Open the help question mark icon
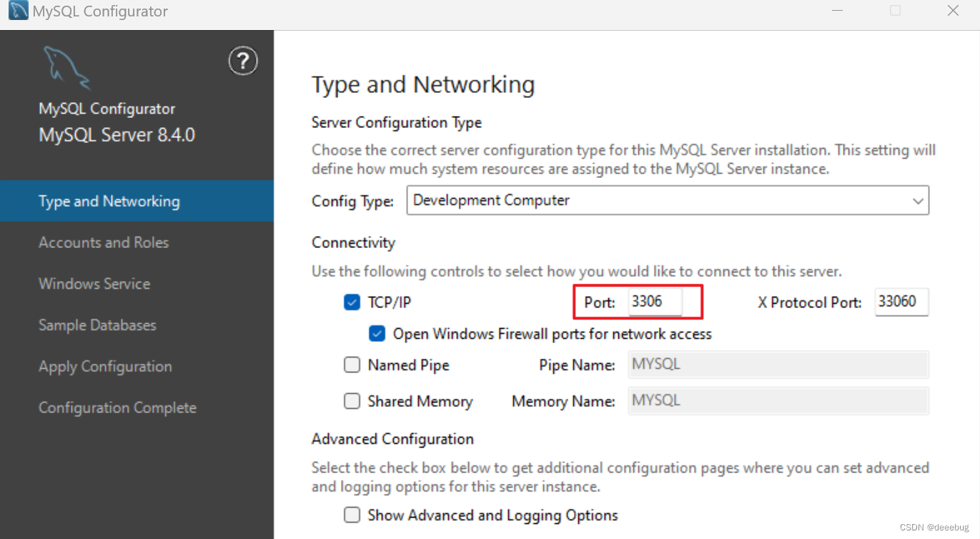The height and width of the screenshot is (539, 980). tap(243, 61)
